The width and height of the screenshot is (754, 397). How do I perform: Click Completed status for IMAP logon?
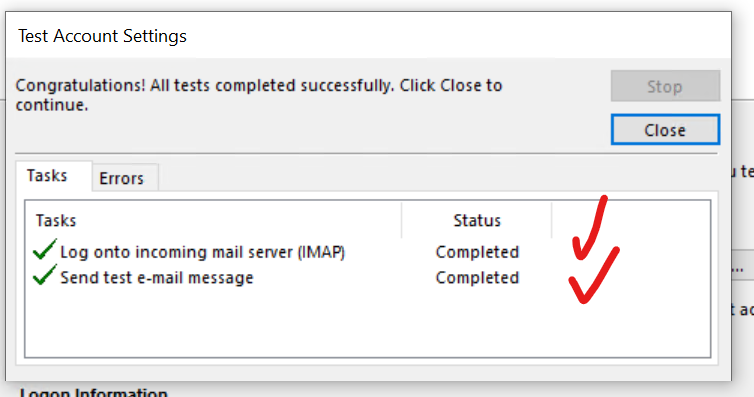[x=477, y=252]
